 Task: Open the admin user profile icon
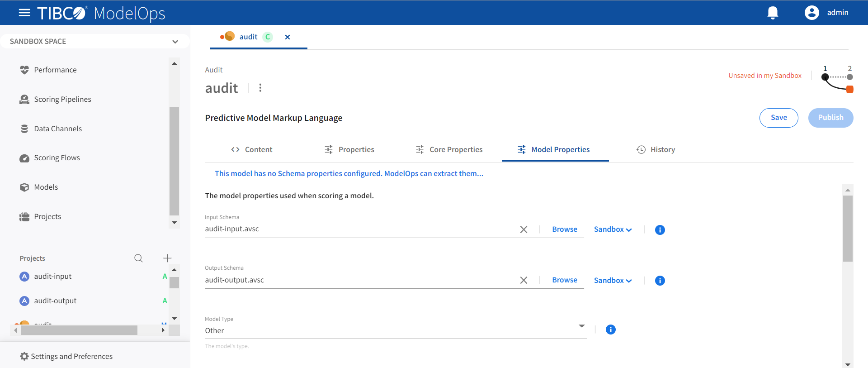pyautogui.click(x=811, y=13)
